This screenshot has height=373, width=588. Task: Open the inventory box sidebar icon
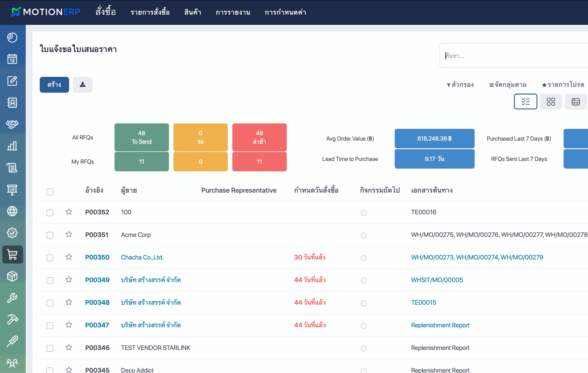coord(12,276)
